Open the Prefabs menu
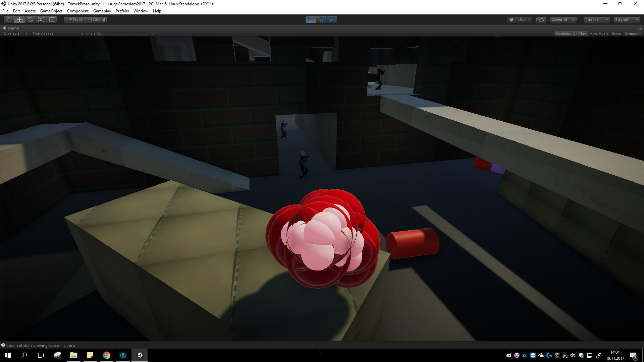 tap(122, 11)
